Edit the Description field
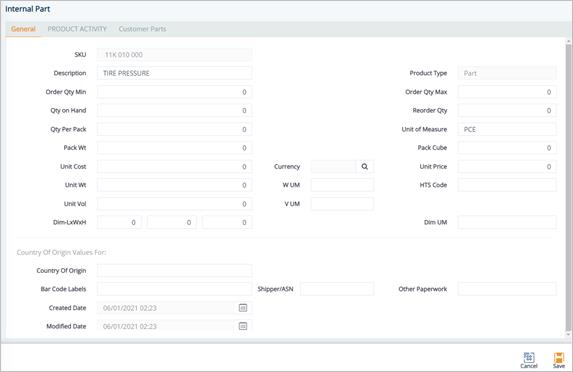The image size is (573, 372). point(174,73)
